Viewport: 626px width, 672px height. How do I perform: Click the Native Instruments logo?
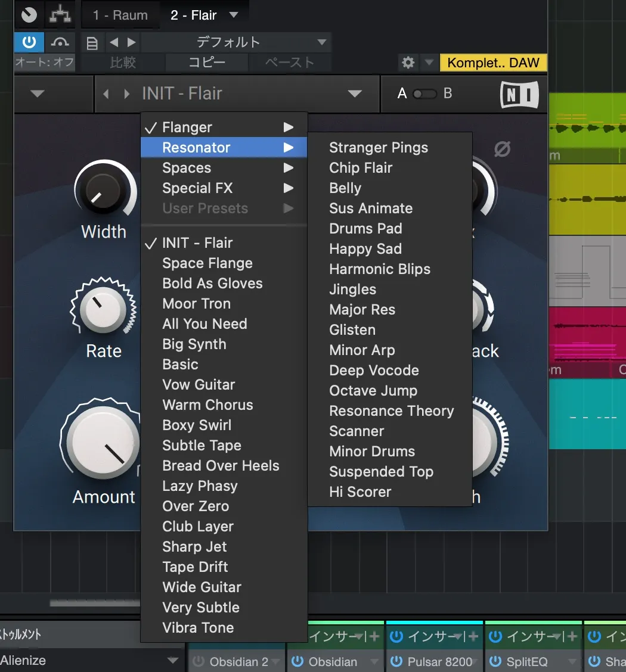519,94
